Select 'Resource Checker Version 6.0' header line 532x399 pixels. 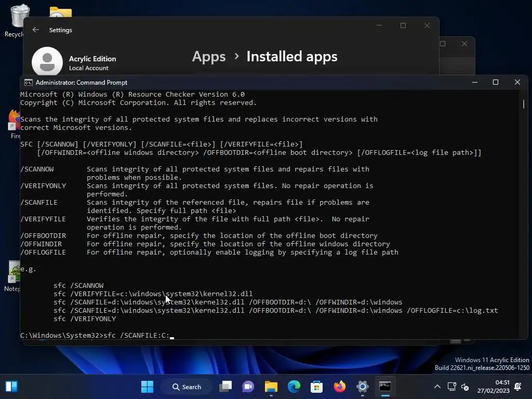click(x=132, y=95)
